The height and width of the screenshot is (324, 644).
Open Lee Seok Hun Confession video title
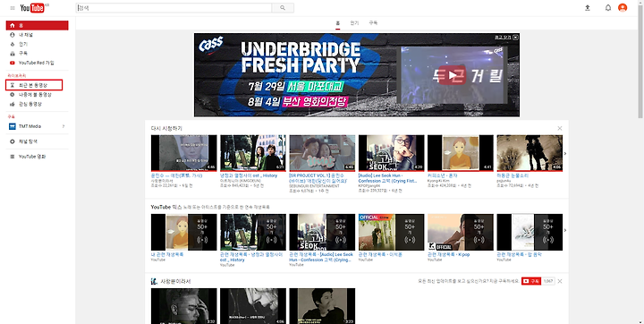[x=387, y=178]
